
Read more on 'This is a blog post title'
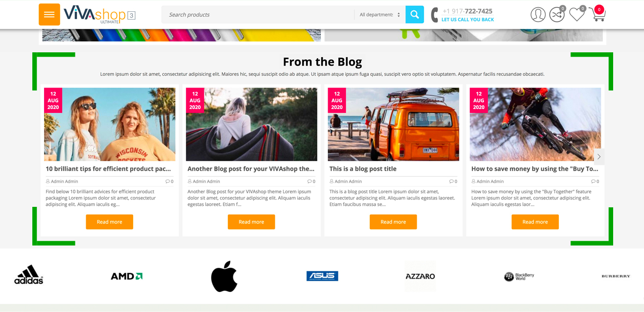pyautogui.click(x=393, y=222)
